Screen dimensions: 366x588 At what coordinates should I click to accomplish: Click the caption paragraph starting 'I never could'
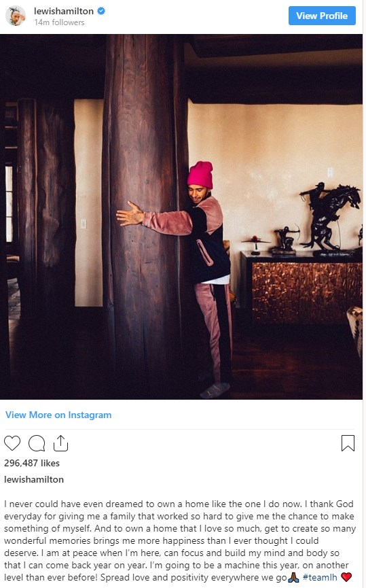click(180, 540)
